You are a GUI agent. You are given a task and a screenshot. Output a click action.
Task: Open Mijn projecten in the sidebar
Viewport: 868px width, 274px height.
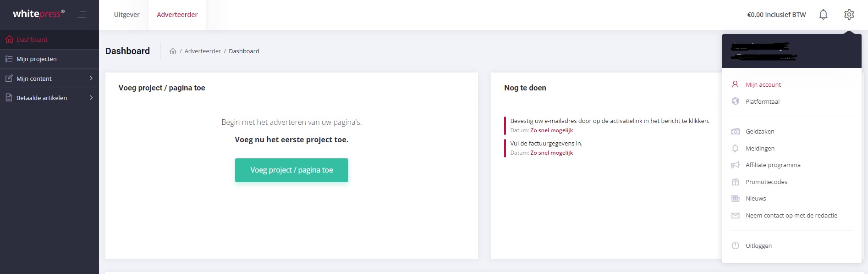point(49,59)
